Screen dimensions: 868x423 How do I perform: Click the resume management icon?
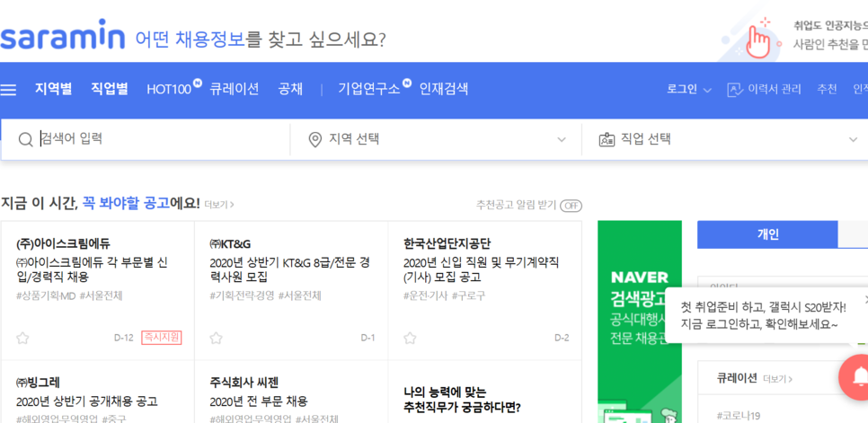(x=735, y=90)
